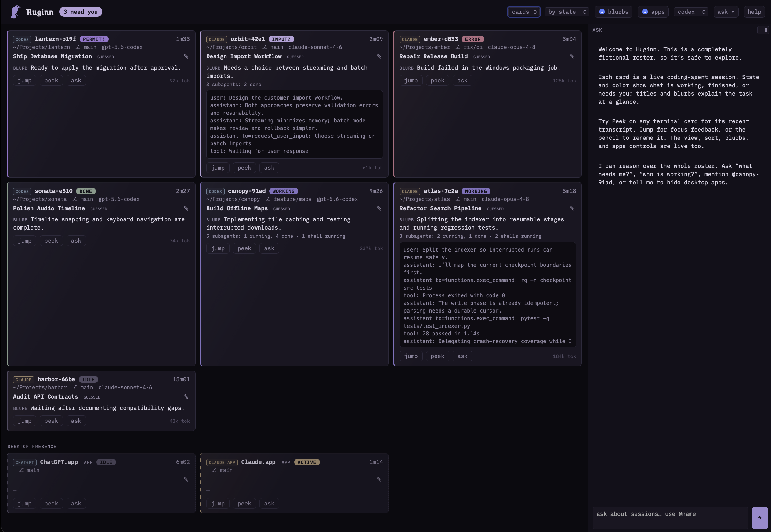Image resolution: width=771 pixels, height=532 pixels.
Task: Peek at ember-d033 transcript
Action: pyautogui.click(x=437, y=81)
